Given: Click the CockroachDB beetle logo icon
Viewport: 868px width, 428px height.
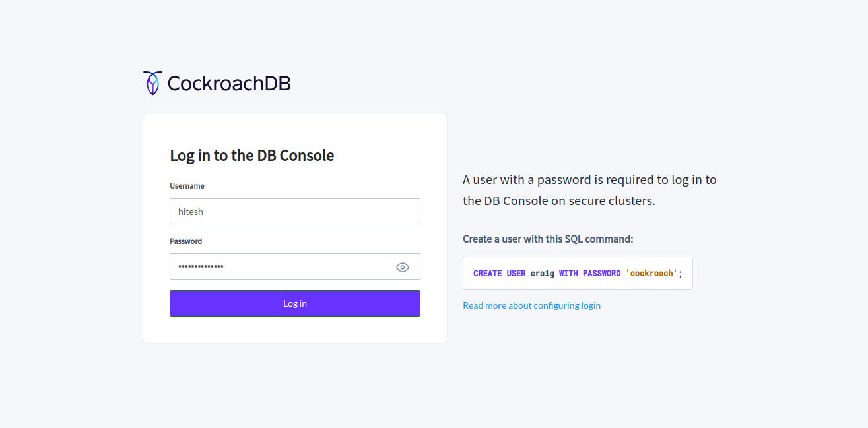Looking at the screenshot, I should point(152,83).
